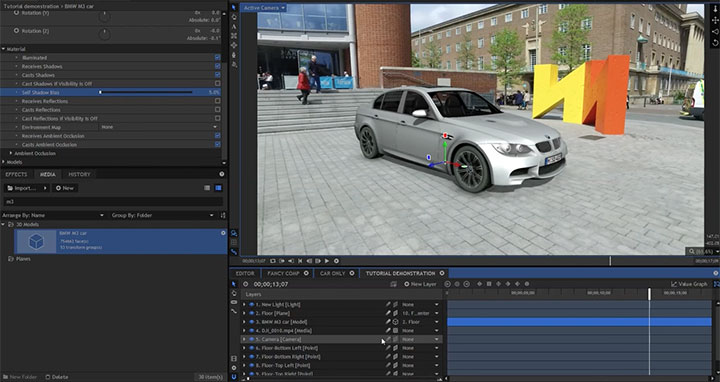Click the media search field containing m3
The height and width of the screenshot is (382, 720).
113,202
